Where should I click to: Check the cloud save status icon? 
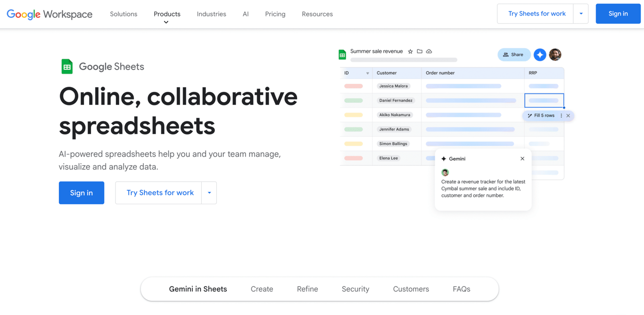[x=429, y=51]
